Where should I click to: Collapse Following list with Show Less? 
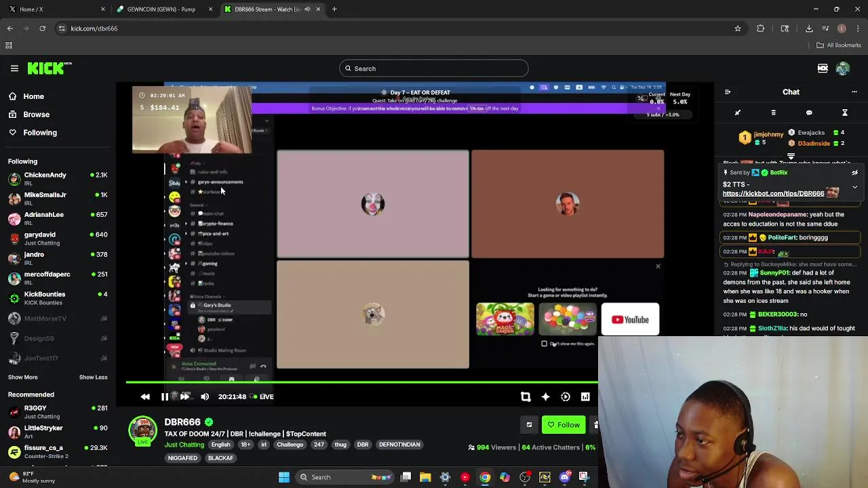coord(93,377)
